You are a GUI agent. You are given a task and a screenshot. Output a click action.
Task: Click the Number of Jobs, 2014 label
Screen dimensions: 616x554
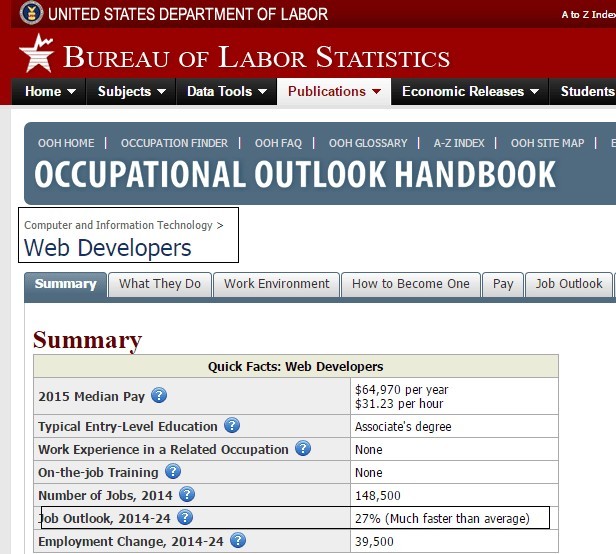[105, 495]
